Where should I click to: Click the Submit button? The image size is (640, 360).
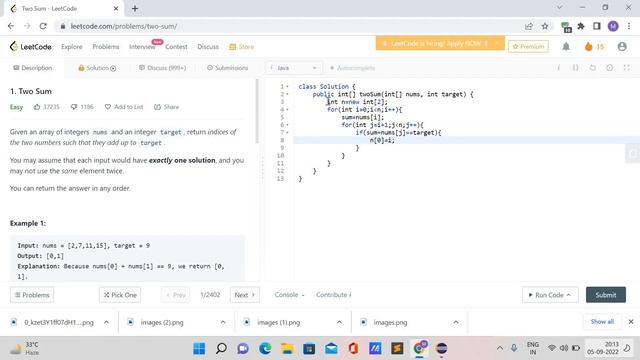(x=606, y=295)
